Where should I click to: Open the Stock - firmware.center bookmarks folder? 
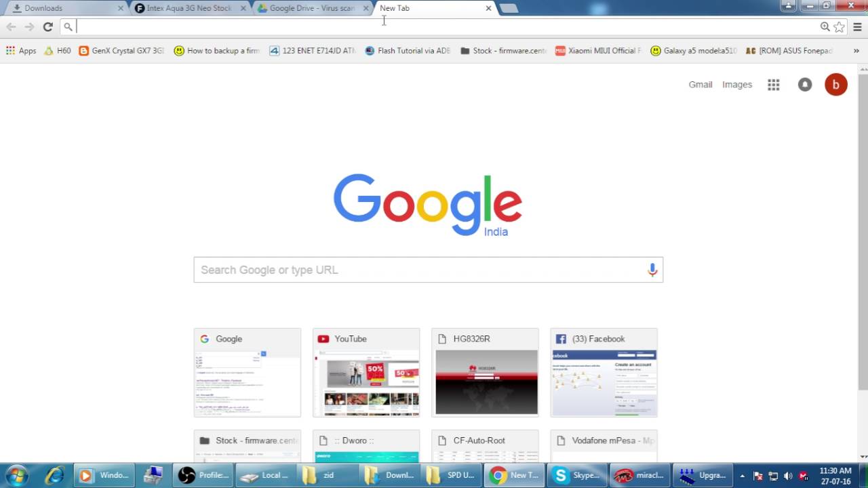[503, 51]
